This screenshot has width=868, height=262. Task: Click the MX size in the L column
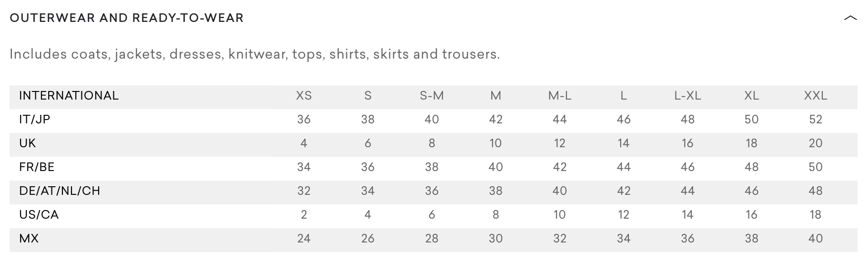pos(624,239)
